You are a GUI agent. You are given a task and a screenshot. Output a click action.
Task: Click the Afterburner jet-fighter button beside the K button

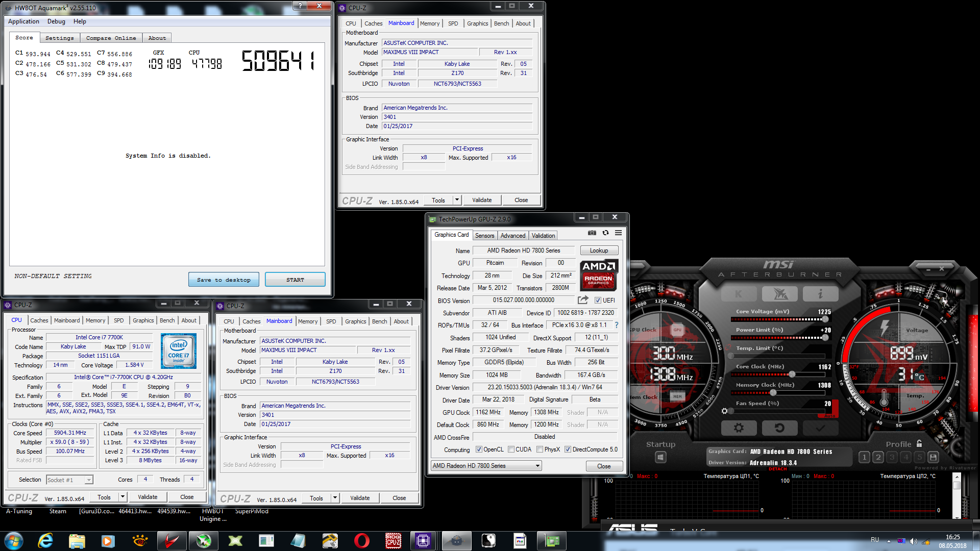[779, 294]
